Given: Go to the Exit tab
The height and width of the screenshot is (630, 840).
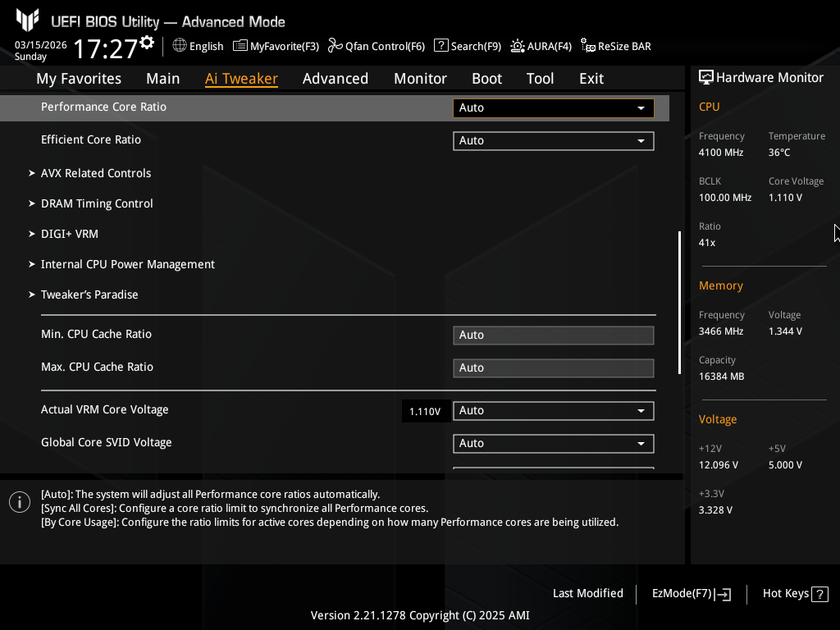Looking at the screenshot, I should tap(591, 79).
